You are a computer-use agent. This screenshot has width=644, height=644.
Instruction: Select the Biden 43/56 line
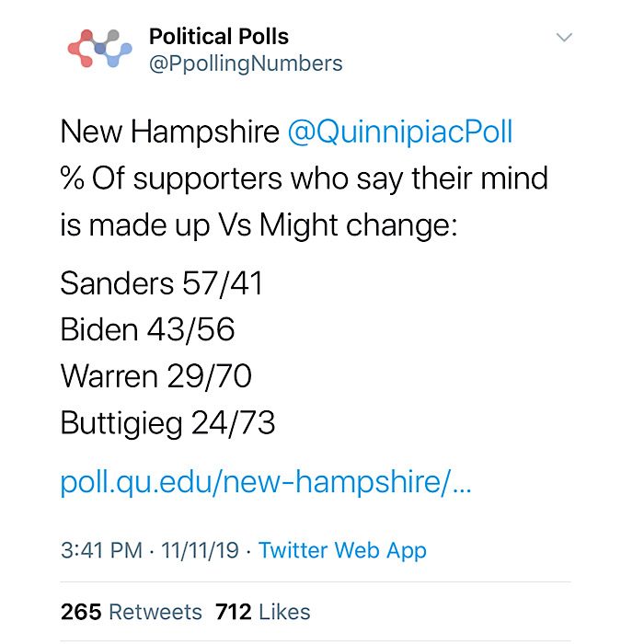point(147,329)
